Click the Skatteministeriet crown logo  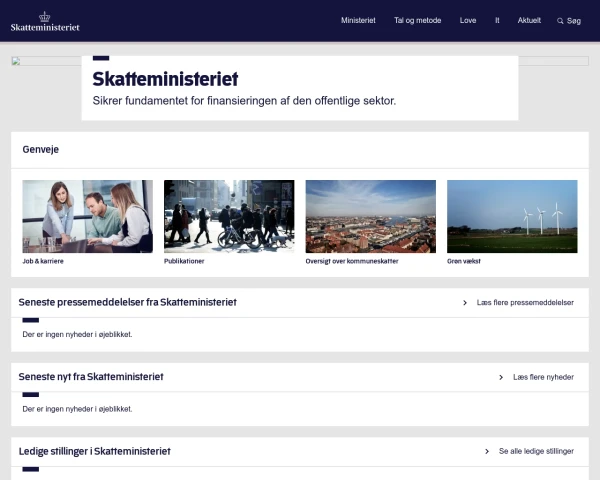click(45, 21)
